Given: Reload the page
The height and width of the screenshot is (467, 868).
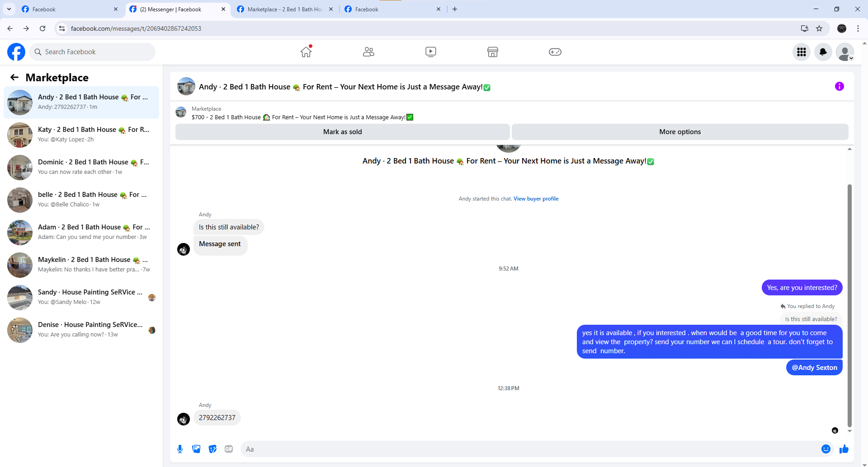Looking at the screenshot, I should (x=42, y=28).
